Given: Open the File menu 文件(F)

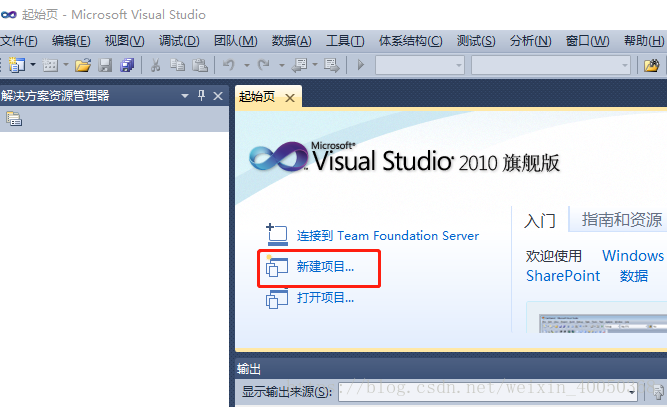Looking at the screenshot, I should click(19, 41).
